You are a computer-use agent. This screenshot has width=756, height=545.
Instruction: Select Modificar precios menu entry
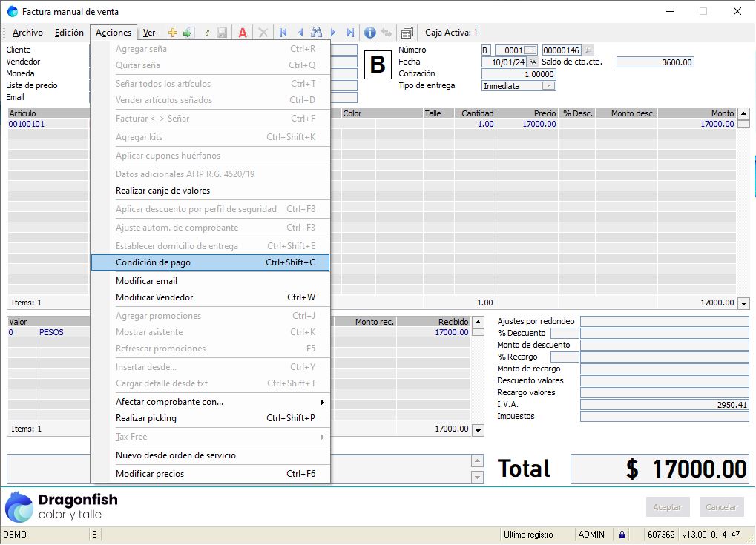(210, 474)
